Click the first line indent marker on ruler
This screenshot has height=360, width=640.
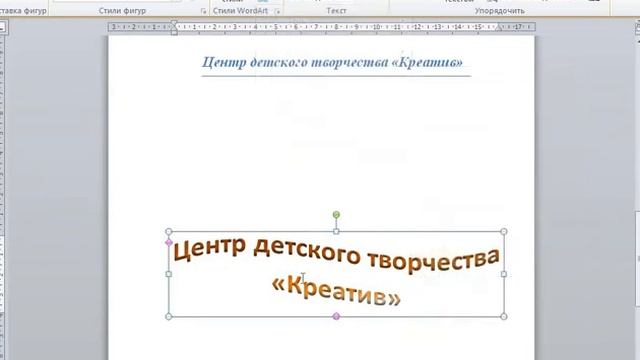174,23
